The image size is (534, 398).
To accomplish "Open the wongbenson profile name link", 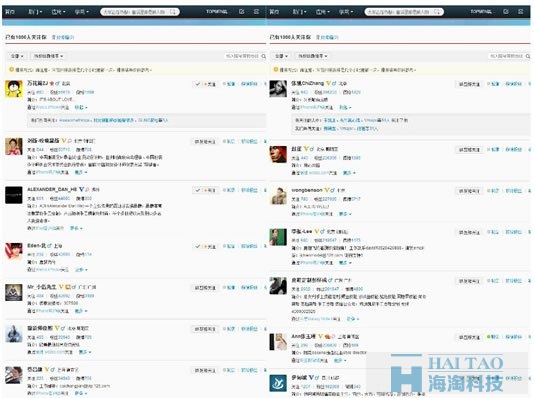I will pyautogui.click(x=307, y=190).
